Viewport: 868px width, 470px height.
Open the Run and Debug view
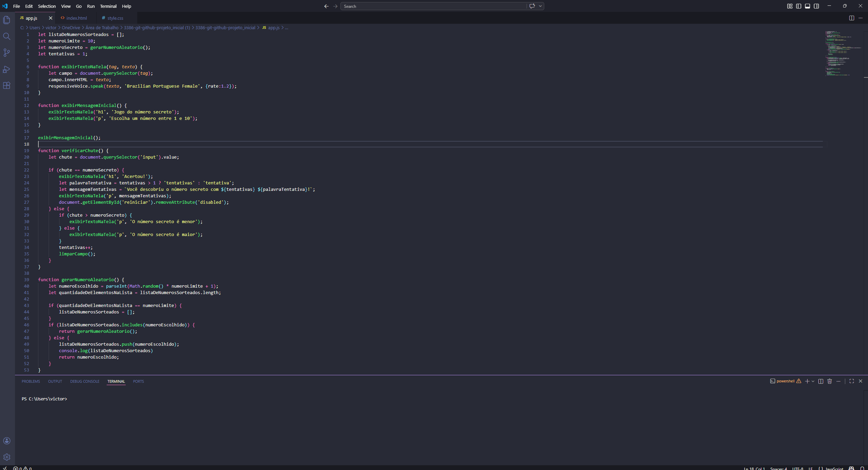coord(7,69)
